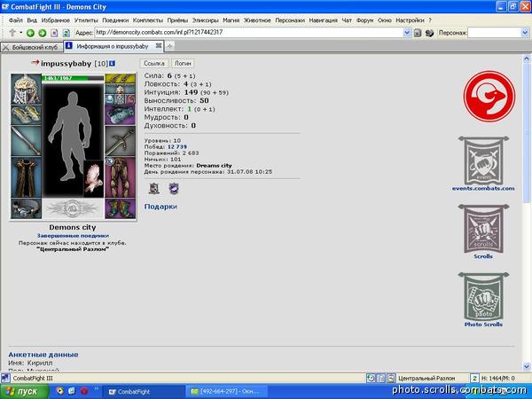This screenshot has height=399, width=532.
Task: Open the Чат menu
Action: 347,20
